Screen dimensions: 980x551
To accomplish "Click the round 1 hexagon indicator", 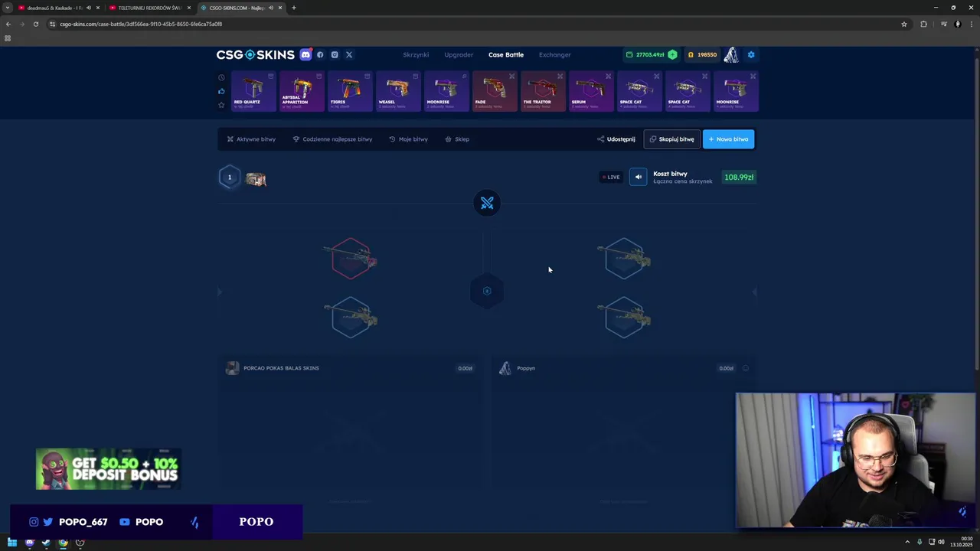I will pos(229,178).
